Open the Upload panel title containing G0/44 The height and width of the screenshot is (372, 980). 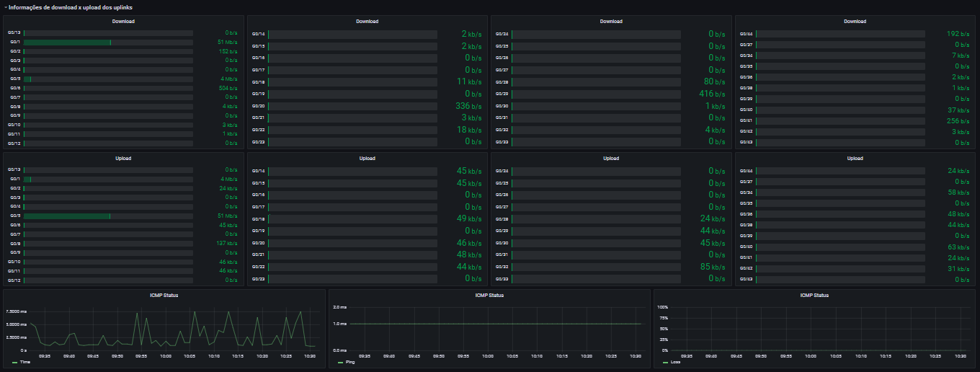[855, 158]
